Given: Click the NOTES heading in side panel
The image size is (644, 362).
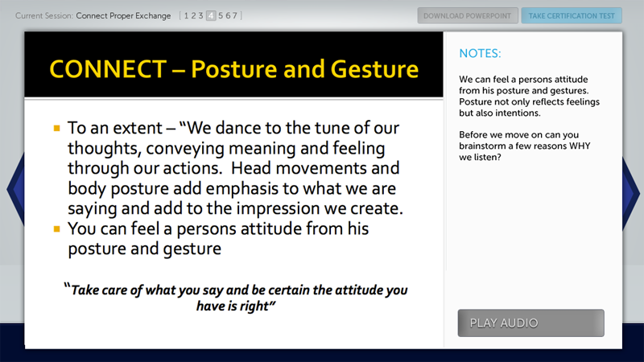Looking at the screenshot, I should (x=480, y=54).
